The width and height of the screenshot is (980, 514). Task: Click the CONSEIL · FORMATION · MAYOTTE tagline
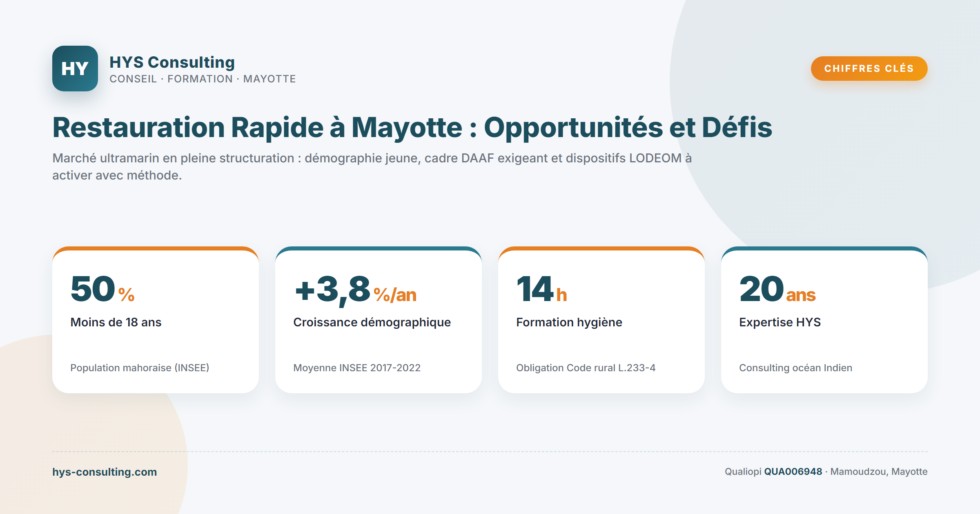(203, 79)
